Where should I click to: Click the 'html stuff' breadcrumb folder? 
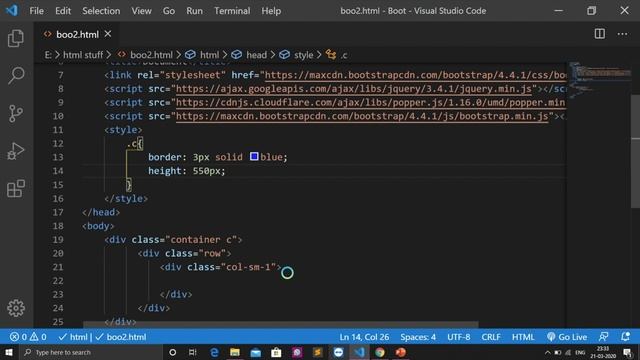pos(83,55)
